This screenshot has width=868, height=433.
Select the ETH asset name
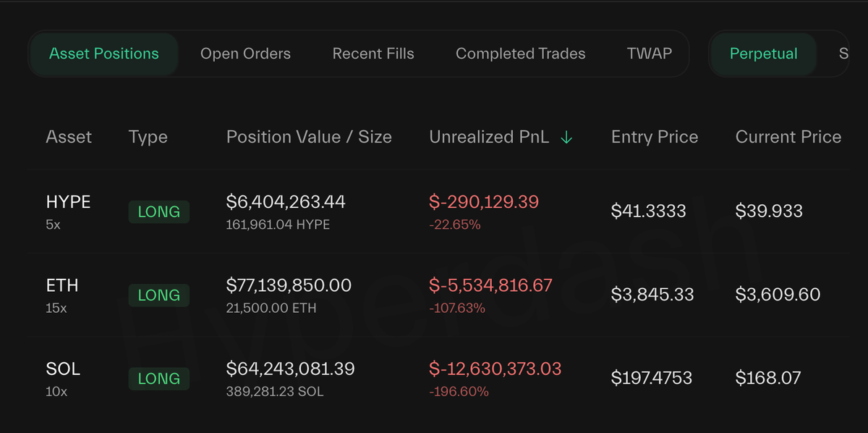62,286
